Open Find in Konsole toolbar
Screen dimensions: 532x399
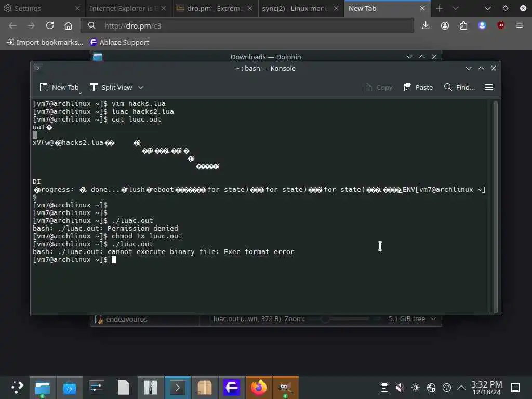(459, 87)
